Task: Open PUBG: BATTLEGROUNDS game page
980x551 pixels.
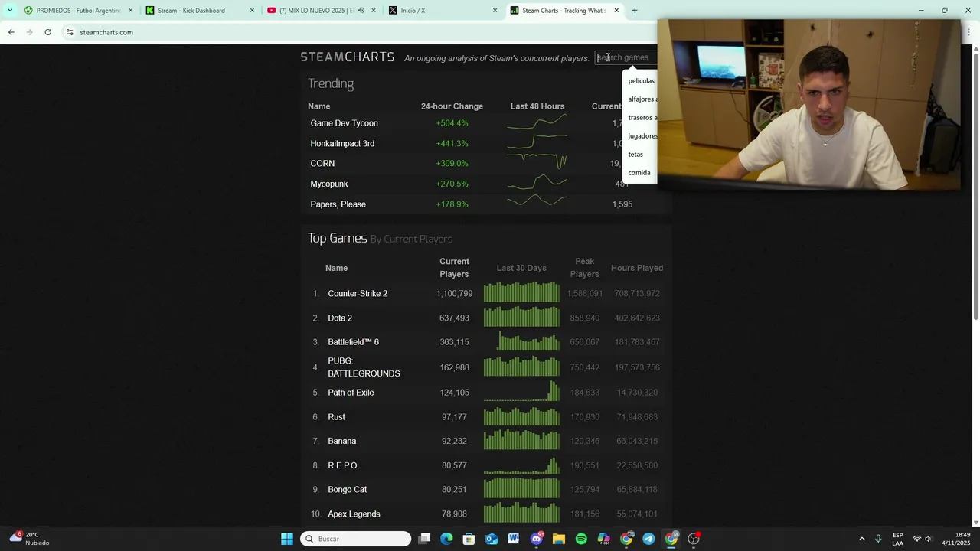Action: (364, 367)
